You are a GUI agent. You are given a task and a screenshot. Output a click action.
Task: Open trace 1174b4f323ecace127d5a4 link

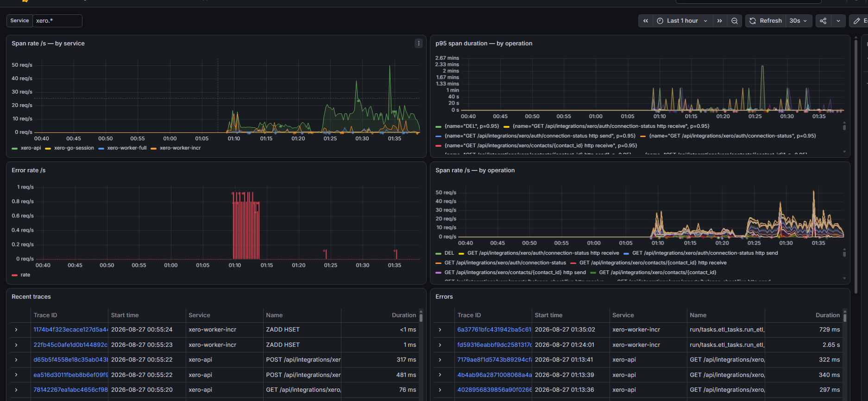tap(70, 330)
